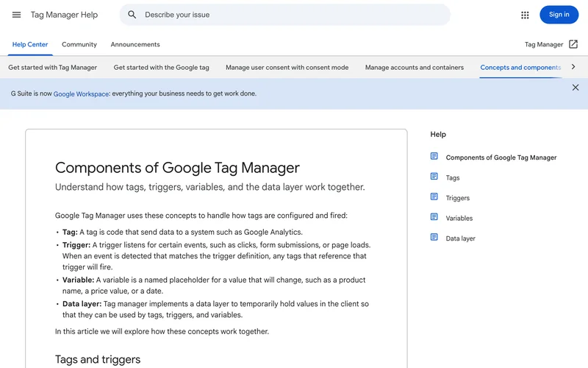Open Manage user consent with consent mode
Screen dimensions: 588x368
287,68
